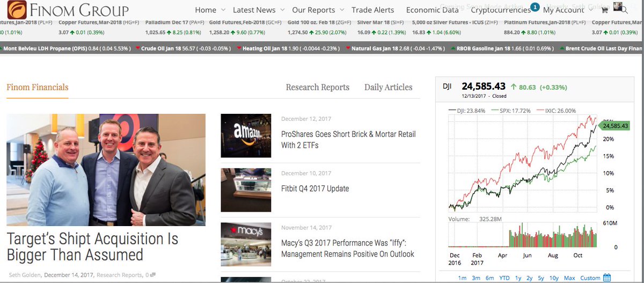
Task: Click the Cryptocurrencies notification badge
Action: 535,7
